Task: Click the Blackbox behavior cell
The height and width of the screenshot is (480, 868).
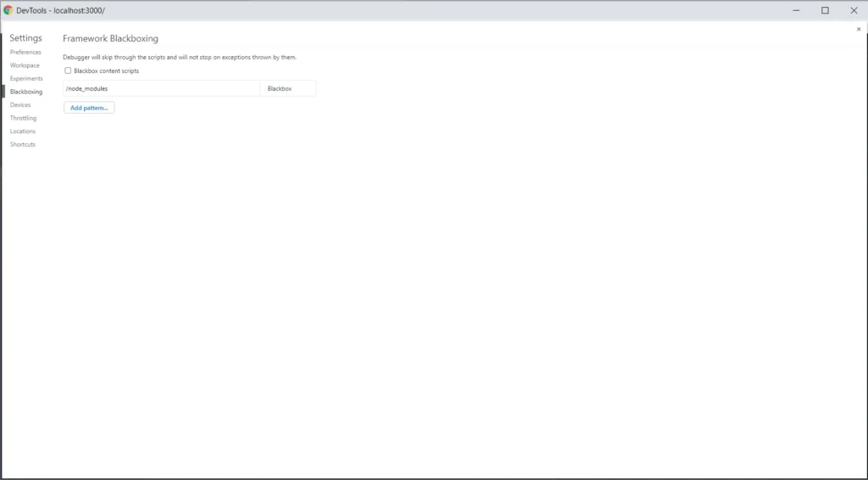Action: pos(288,88)
